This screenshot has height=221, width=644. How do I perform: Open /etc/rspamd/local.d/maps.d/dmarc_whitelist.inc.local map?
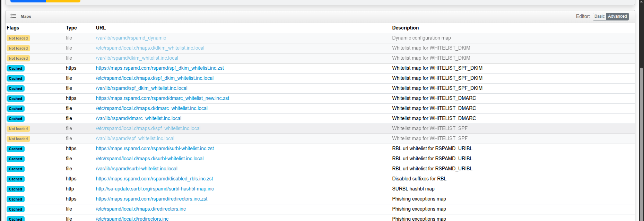pyautogui.click(x=151, y=108)
